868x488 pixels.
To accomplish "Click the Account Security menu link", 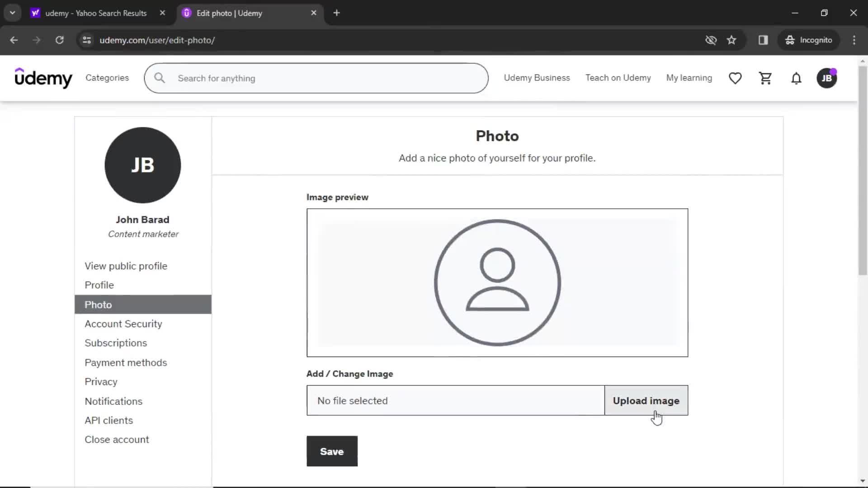I will (123, 324).
